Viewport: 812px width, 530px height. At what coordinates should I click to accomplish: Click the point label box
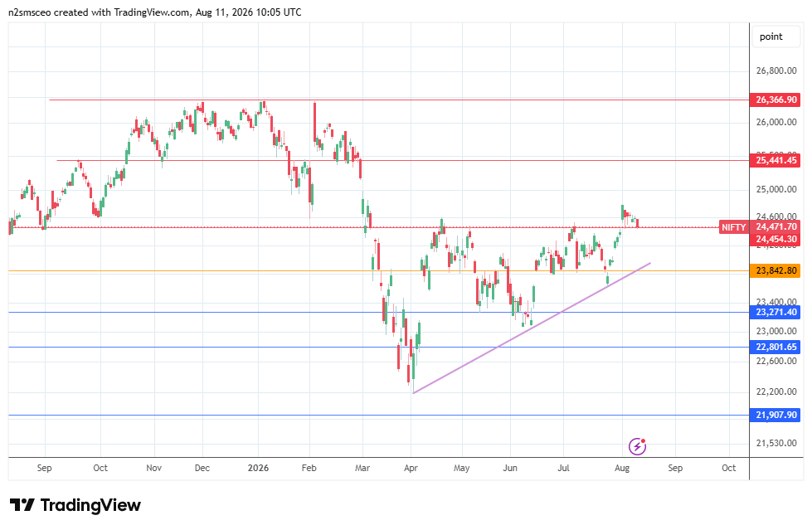coord(776,36)
